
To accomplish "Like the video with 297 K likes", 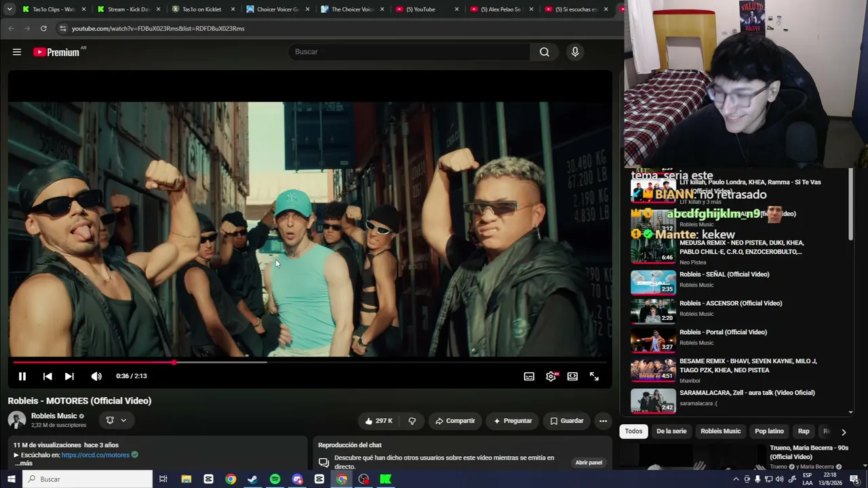I will 378,421.
